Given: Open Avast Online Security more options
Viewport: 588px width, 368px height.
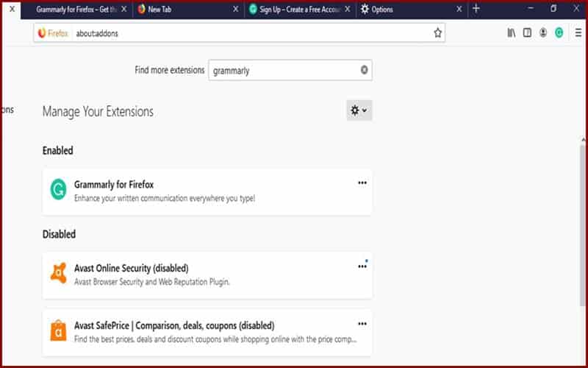Looking at the screenshot, I should pyautogui.click(x=362, y=266).
